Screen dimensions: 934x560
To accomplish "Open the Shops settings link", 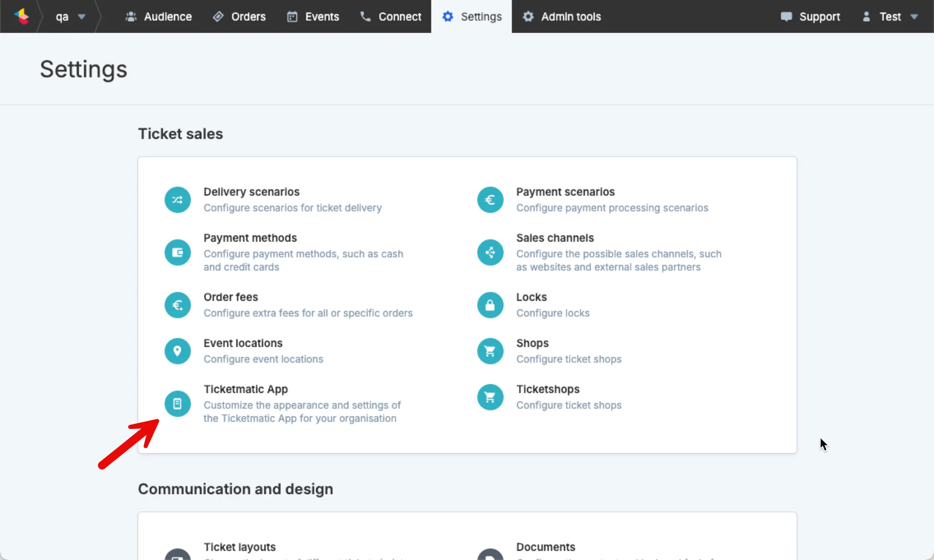I will [x=532, y=343].
